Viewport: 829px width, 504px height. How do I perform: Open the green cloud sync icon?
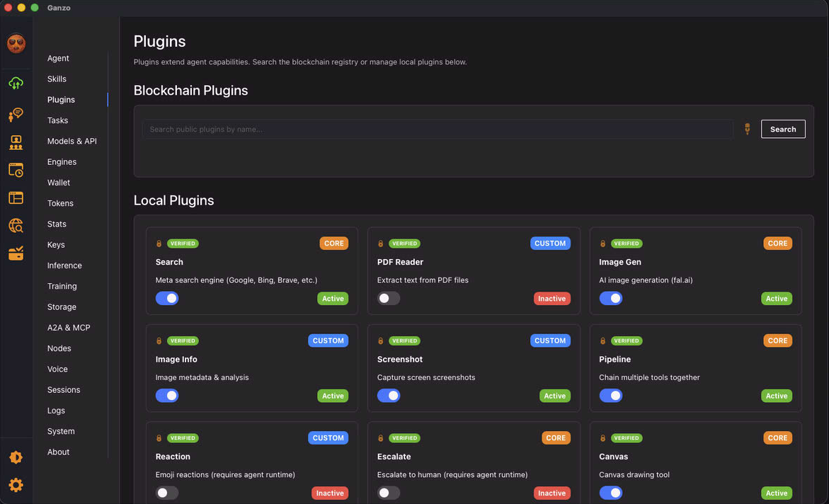[x=16, y=83]
